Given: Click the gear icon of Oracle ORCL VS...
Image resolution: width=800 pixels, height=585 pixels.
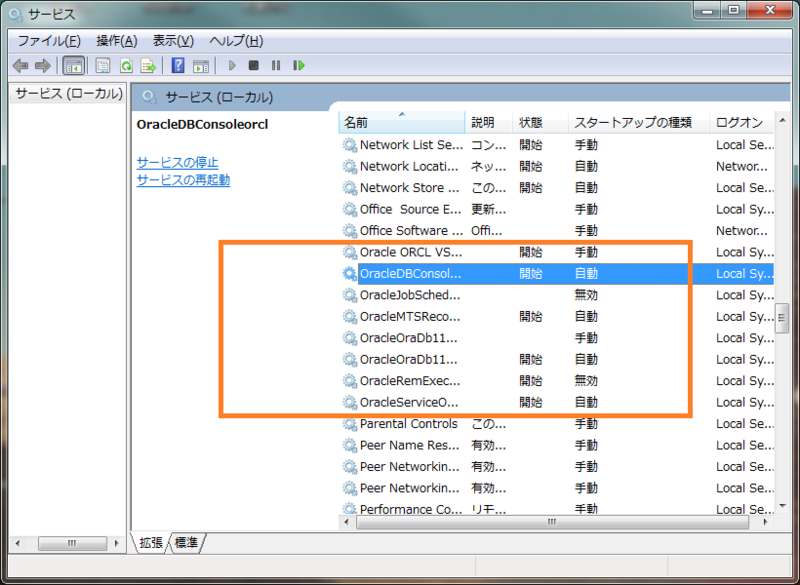Looking at the screenshot, I should [x=349, y=252].
